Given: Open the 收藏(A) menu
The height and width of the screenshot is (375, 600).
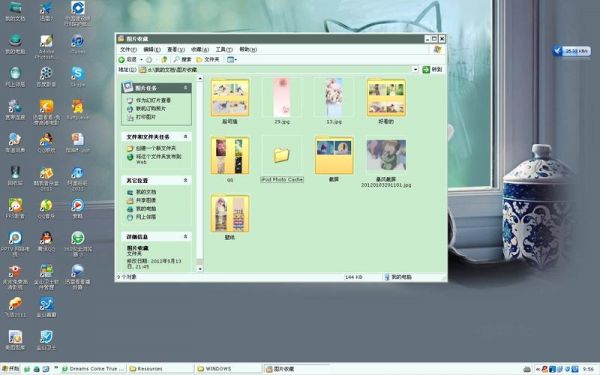Looking at the screenshot, I should (x=200, y=50).
